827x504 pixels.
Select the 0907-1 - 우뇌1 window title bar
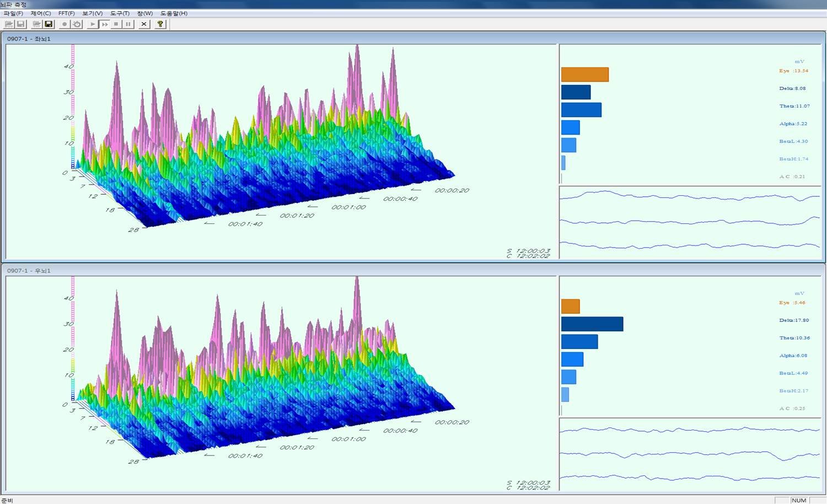click(x=276, y=271)
